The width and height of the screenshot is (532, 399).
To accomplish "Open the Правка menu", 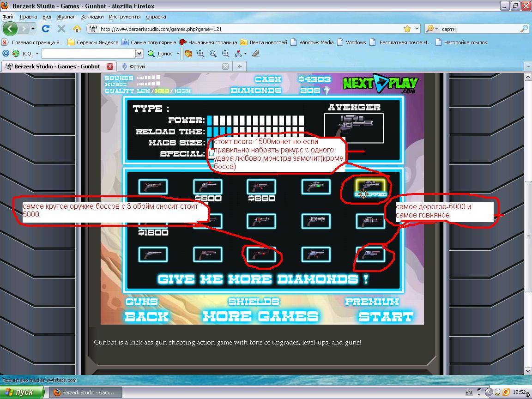I will (x=29, y=17).
